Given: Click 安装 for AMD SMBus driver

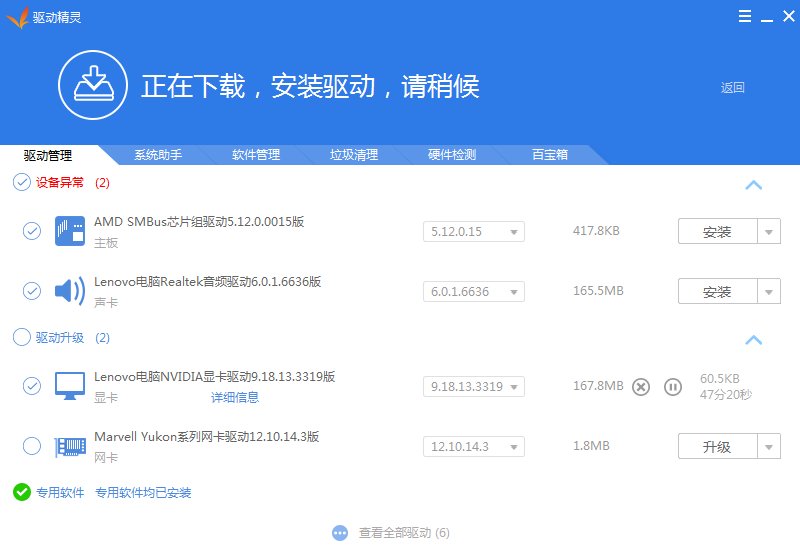Looking at the screenshot, I should point(717,232).
